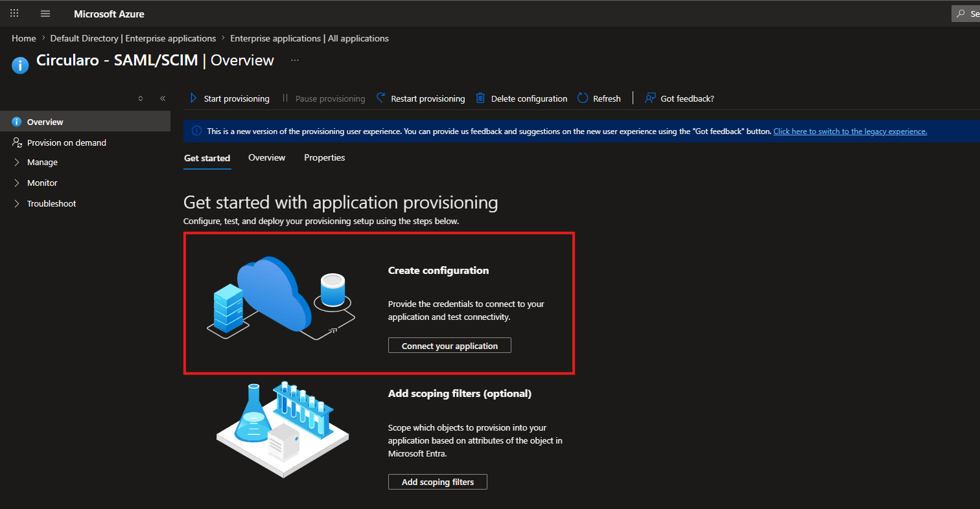
Task: Click Refresh in the command bar
Action: pos(599,98)
